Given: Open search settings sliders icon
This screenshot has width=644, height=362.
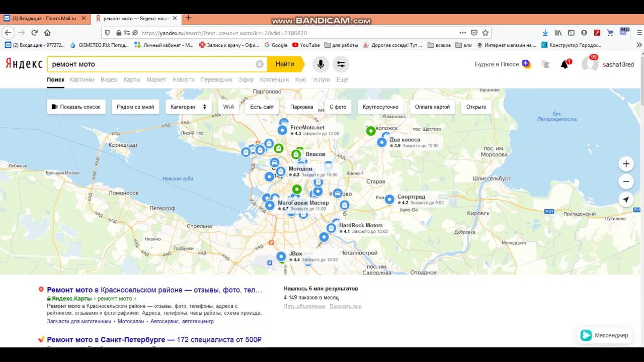Looking at the screenshot, I should pyautogui.click(x=341, y=64).
